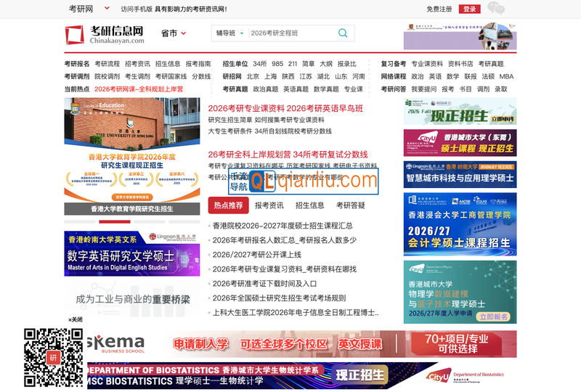Click the MBA course link
The width and height of the screenshot is (581, 392).
tap(506, 76)
